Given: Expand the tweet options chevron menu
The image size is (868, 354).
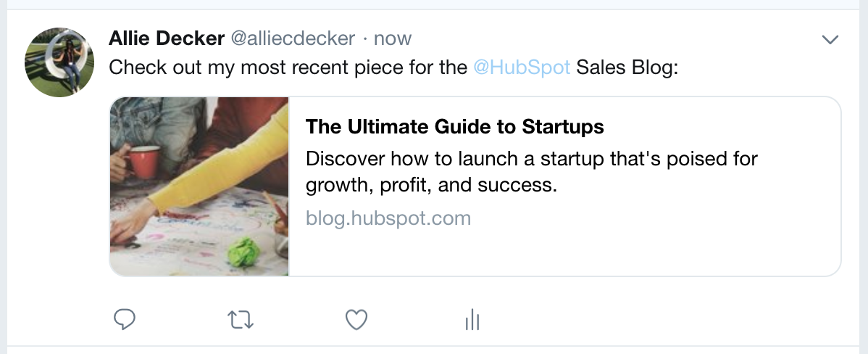Looking at the screenshot, I should tap(830, 39).
